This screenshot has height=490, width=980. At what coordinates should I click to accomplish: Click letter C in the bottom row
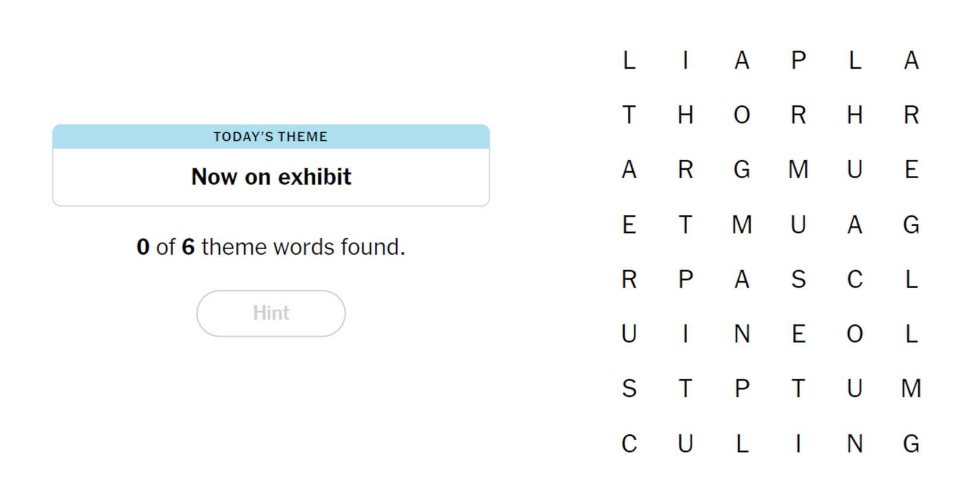(629, 444)
